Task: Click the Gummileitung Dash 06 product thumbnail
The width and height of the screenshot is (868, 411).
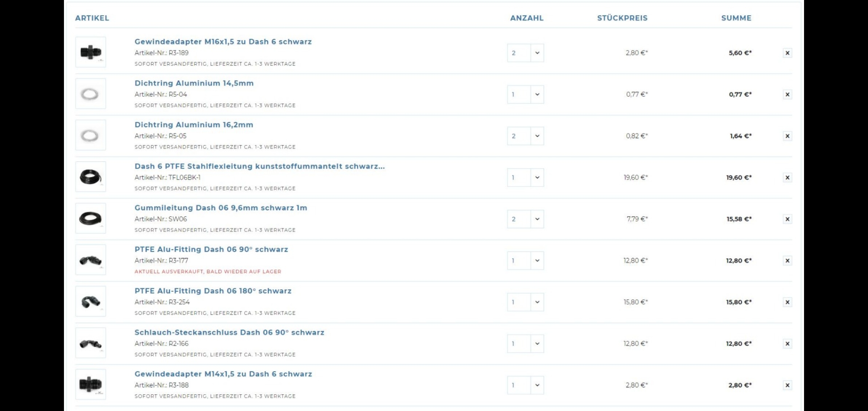Action: (91, 218)
